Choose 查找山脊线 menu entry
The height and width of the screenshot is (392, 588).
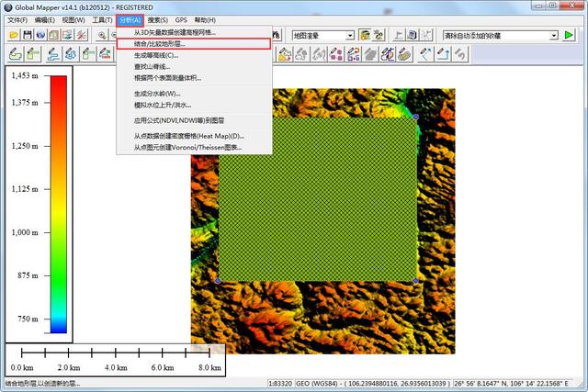click(x=194, y=67)
